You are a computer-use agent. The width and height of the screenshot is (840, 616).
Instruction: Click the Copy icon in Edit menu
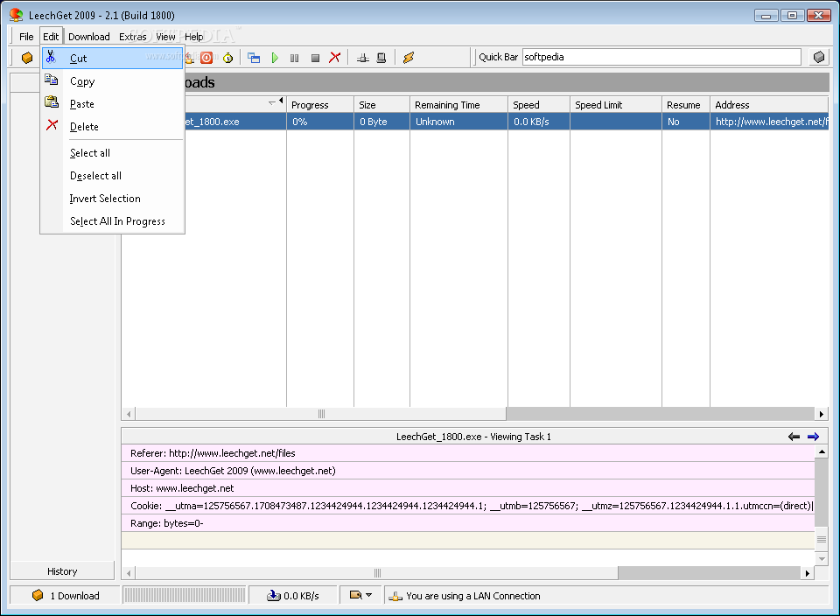(52, 80)
